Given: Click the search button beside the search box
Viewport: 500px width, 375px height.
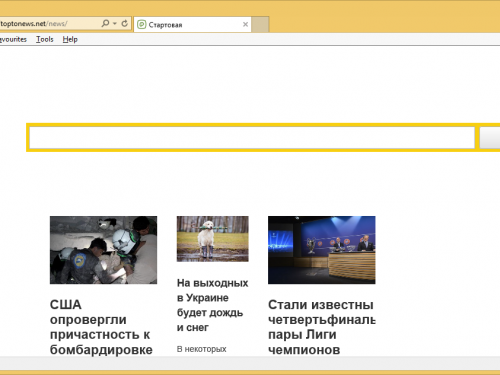Looking at the screenshot, I should click(490, 137).
